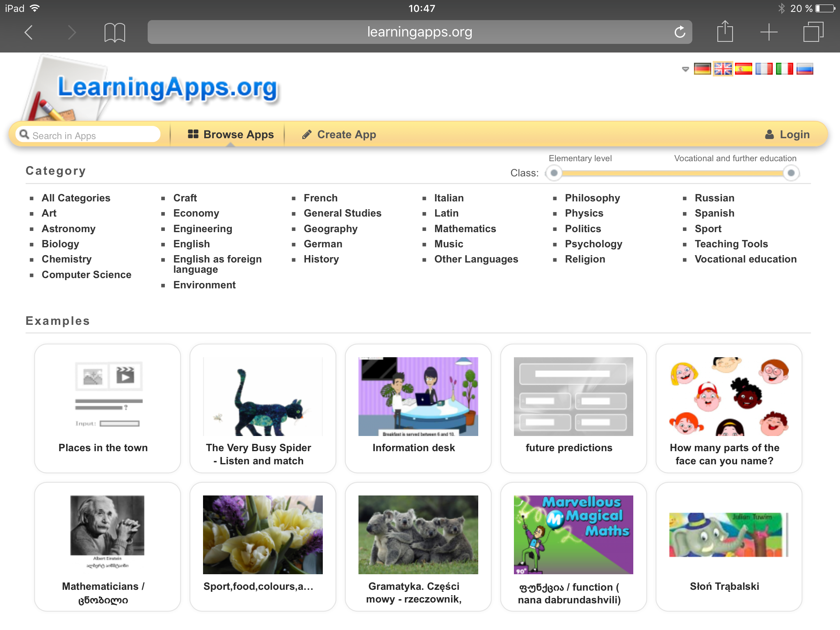The height and width of the screenshot is (630, 840).
Task: Open the History category
Action: click(x=321, y=259)
